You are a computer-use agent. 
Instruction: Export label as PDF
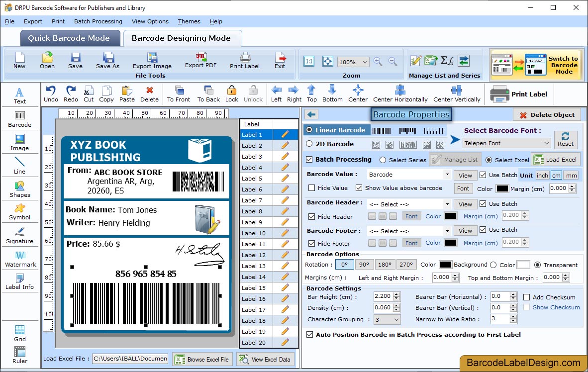tap(200, 60)
